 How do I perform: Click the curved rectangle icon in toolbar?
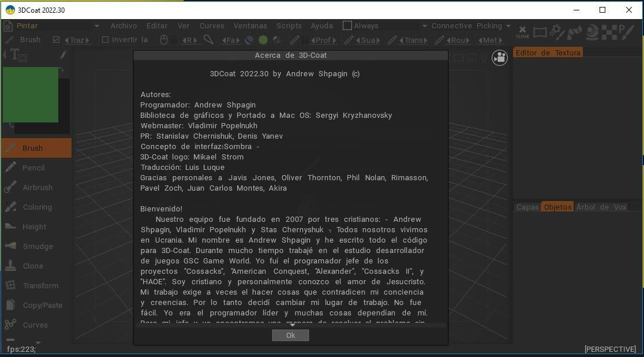(x=540, y=32)
